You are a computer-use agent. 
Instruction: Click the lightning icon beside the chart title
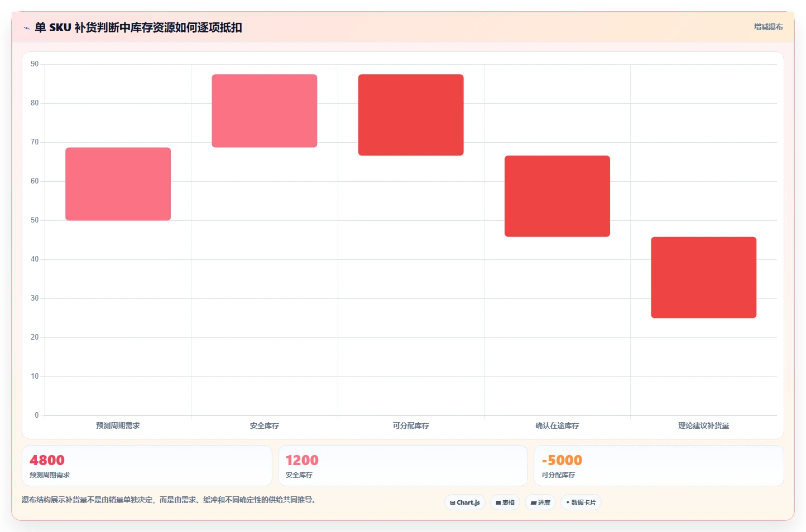click(x=26, y=28)
